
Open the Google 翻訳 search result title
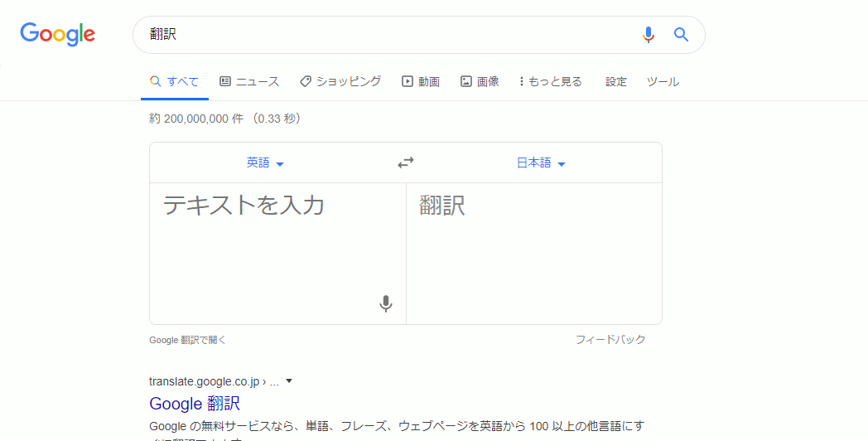195,404
